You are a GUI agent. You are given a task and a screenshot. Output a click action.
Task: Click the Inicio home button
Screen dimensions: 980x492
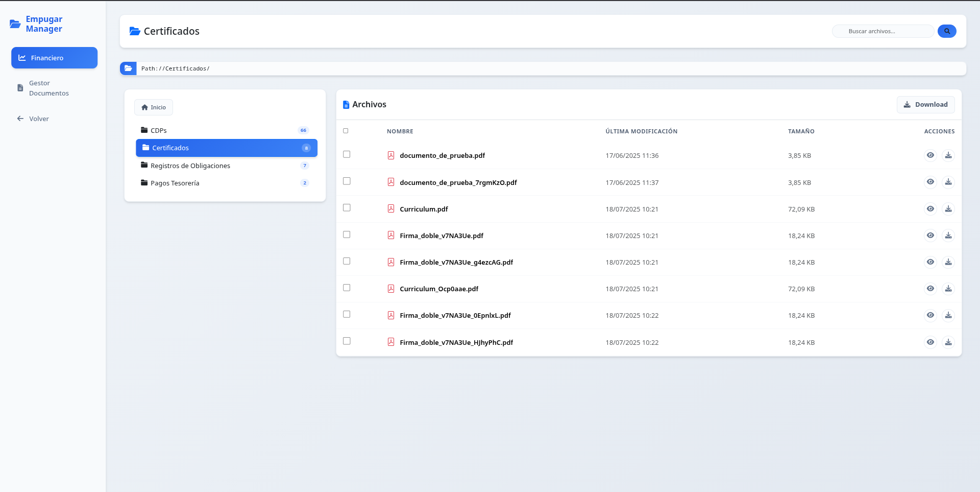coord(154,107)
